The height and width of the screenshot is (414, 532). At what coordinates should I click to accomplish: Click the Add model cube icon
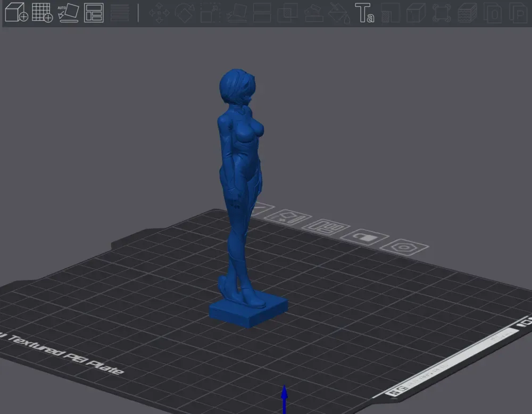[16, 13]
